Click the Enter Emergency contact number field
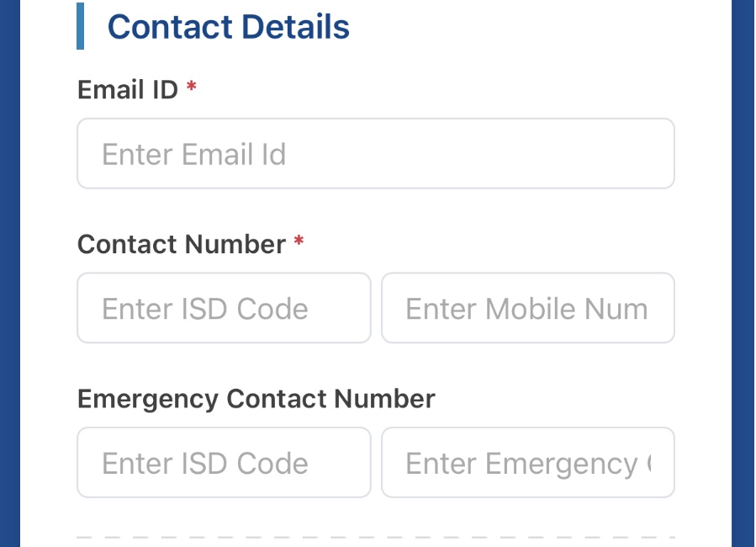The width and height of the screenshot is (756, 547). click(x=527, y=463)
